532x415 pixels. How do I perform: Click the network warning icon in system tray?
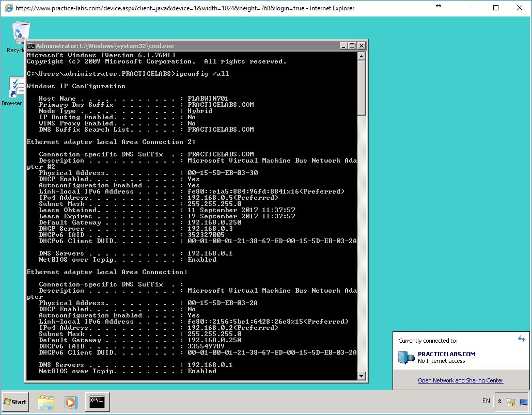(x=510, y=402)
